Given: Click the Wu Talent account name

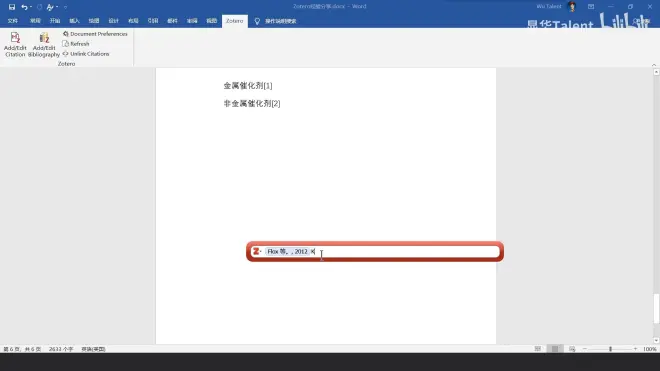Looking at the screenshot, I should pos(548,6).
